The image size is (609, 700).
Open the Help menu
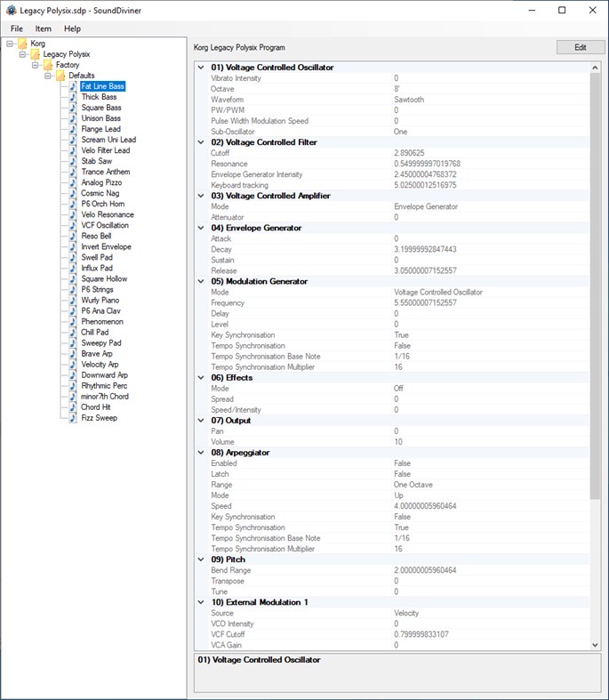click(72, 28)
